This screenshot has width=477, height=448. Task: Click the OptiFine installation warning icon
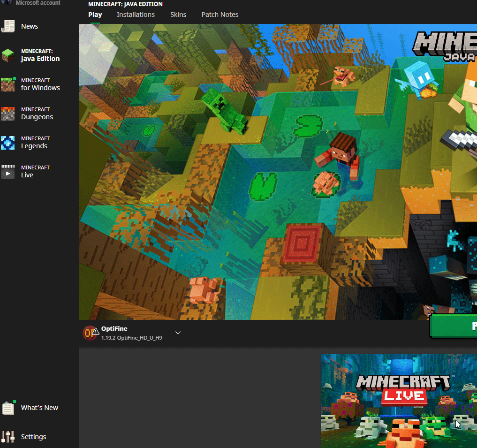click(x=96, y=331)
